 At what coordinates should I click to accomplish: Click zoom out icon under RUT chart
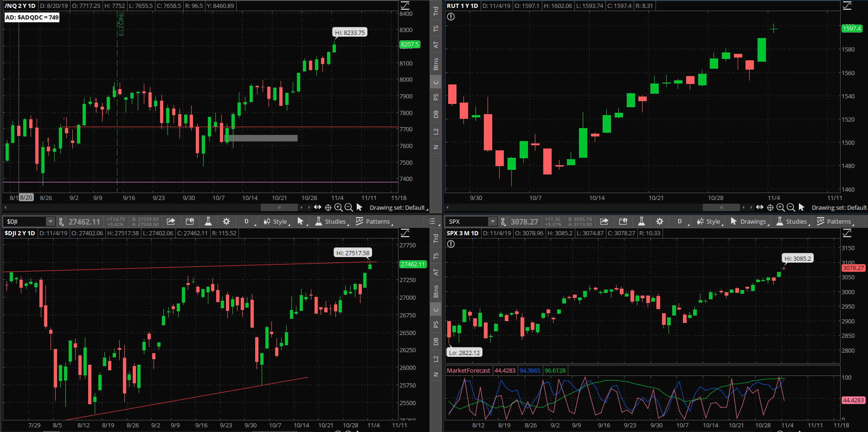[x=791, y=207]
